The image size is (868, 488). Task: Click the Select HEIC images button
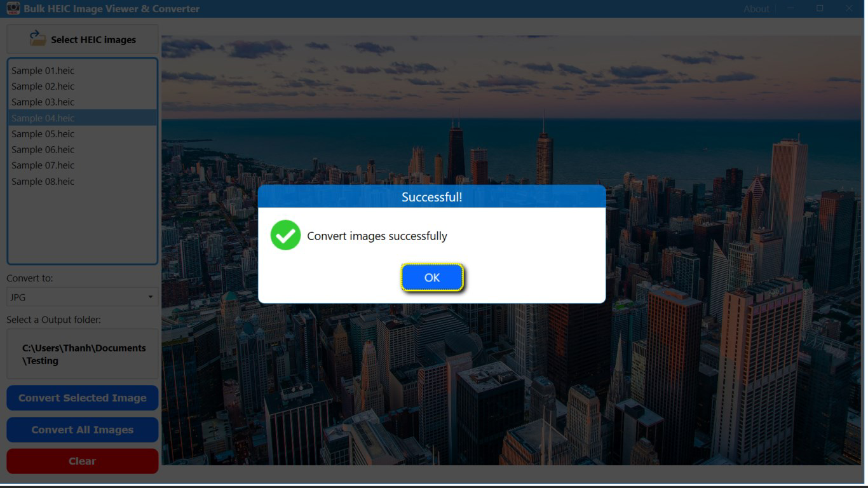pos(83,39)
